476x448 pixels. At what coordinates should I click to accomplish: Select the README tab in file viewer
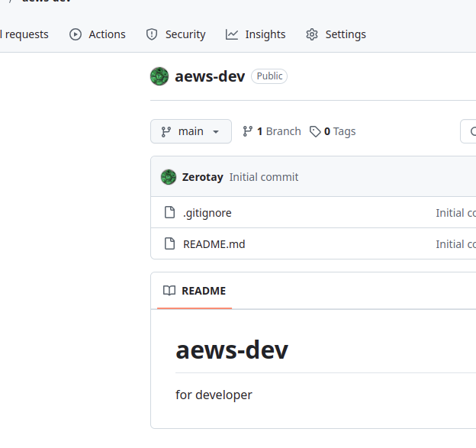click(195, 291)
